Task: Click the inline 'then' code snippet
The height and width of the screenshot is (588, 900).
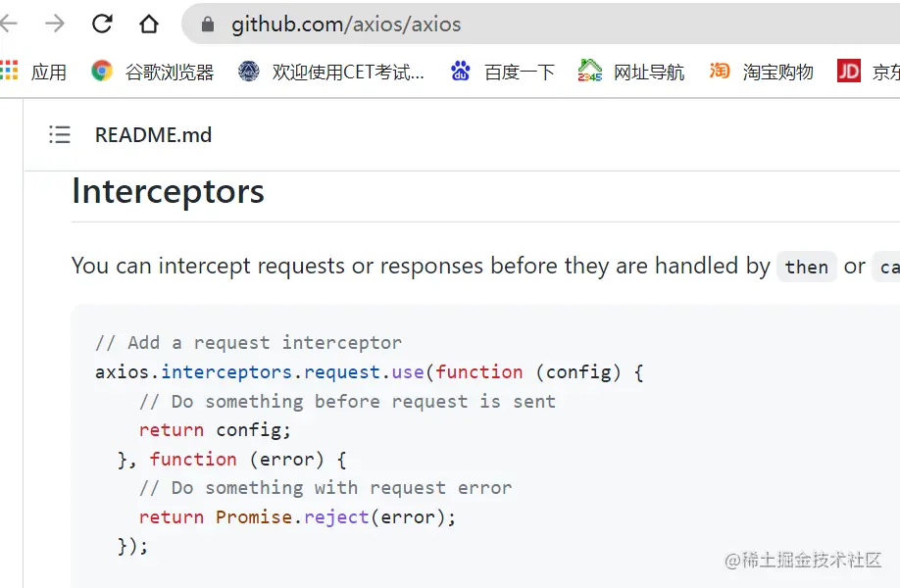Action: point(807,267)
